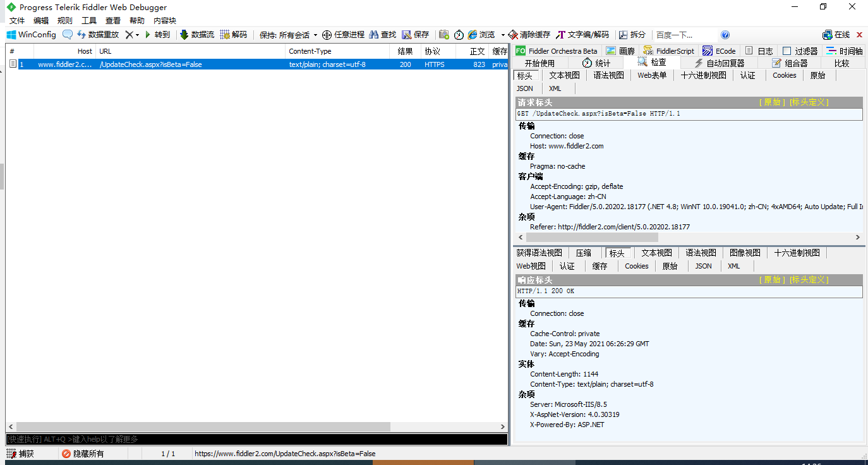This screenshot has height=465, width=868.
Task: Toggle the 解码 decode button
Action: click(x=234, y=35)
